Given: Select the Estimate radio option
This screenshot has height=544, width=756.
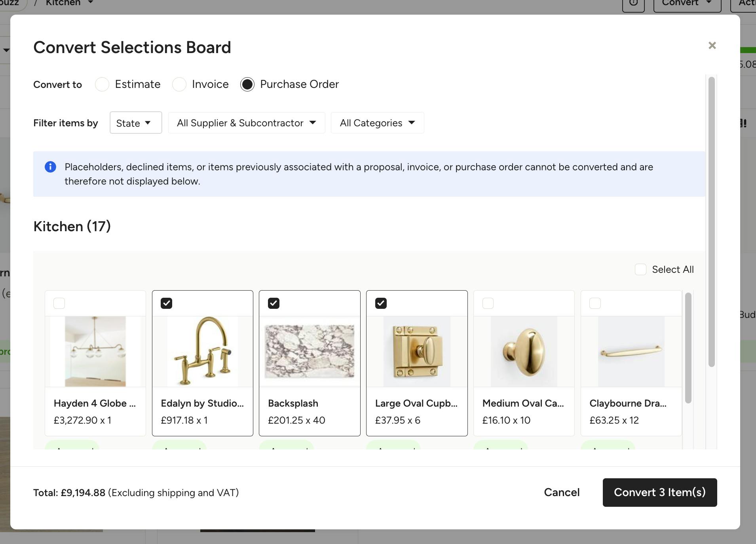Looking at the screenshot, I should [x=102, y=84].
